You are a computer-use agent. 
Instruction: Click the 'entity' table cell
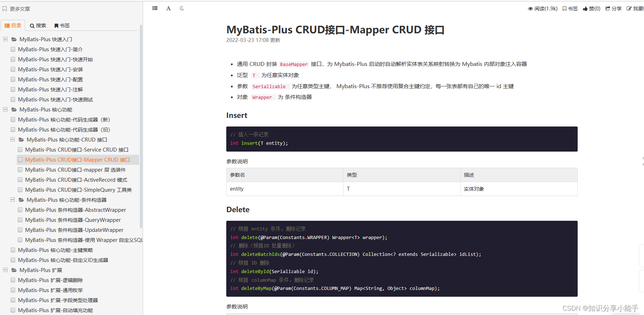pyautogui.click(x=285, y=189)
